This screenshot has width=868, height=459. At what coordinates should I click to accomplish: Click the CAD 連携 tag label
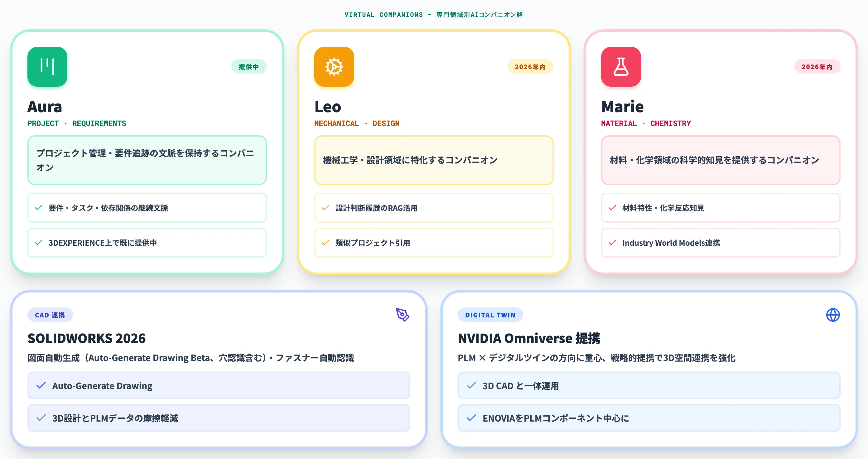click(50, 315)
